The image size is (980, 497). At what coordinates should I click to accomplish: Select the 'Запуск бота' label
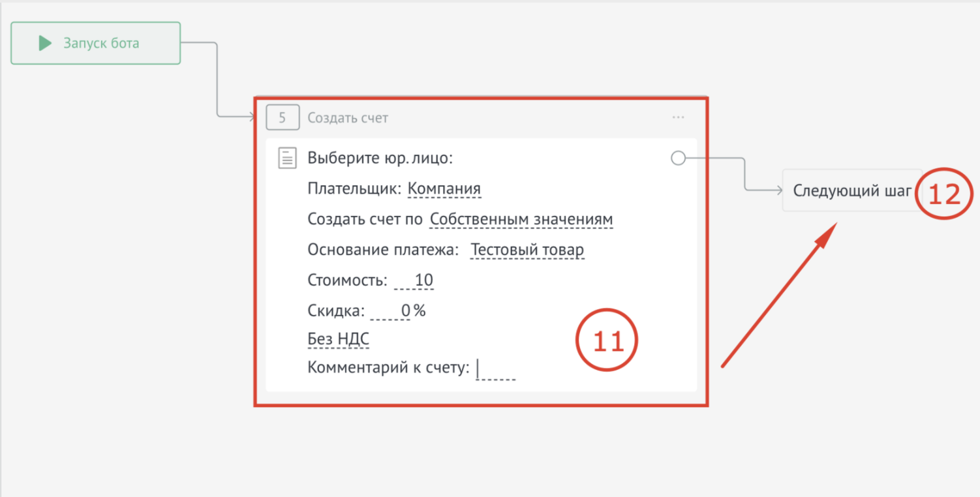coord(101,44)
